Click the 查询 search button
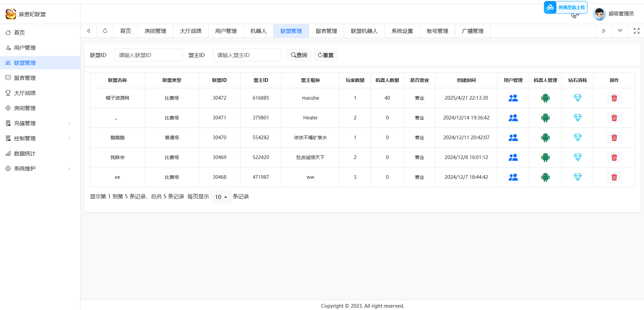The image size is (644, 310). point(299,55)
